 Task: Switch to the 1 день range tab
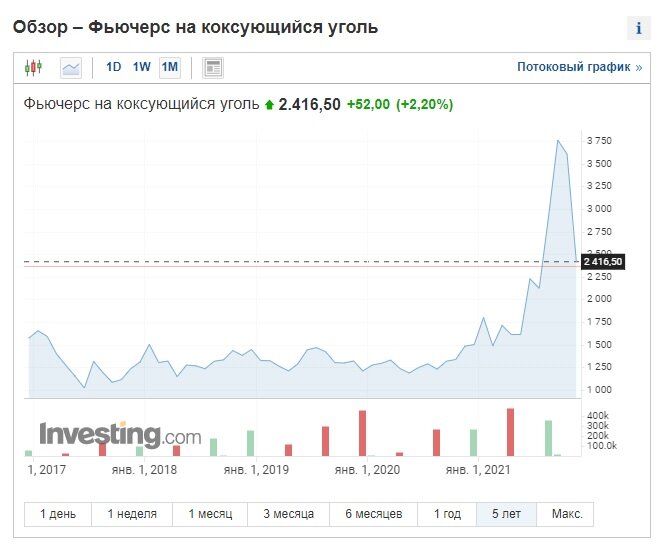pyautogui.click(x=58, y=514)
